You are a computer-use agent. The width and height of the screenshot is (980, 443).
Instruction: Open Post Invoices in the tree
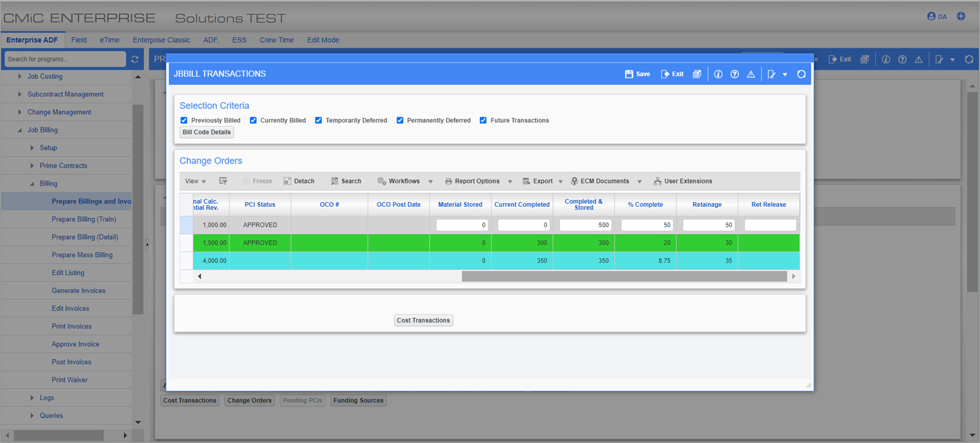tap(72, 362)
